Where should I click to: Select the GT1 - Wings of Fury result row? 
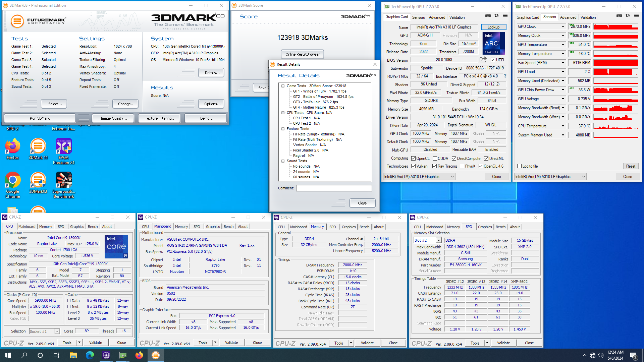coord(320,91)
